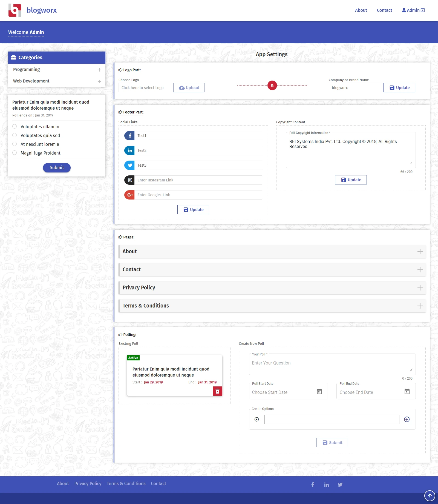Open footer Privacy Policy link
Image resolution: width=438 pixels, height=504 pixels.
click(88, 483)
